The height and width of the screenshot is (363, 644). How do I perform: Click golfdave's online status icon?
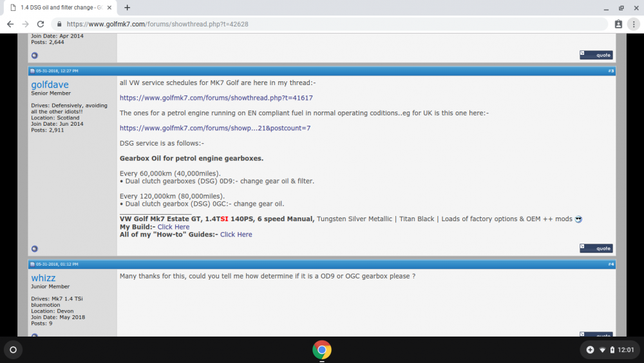point(35,249)
